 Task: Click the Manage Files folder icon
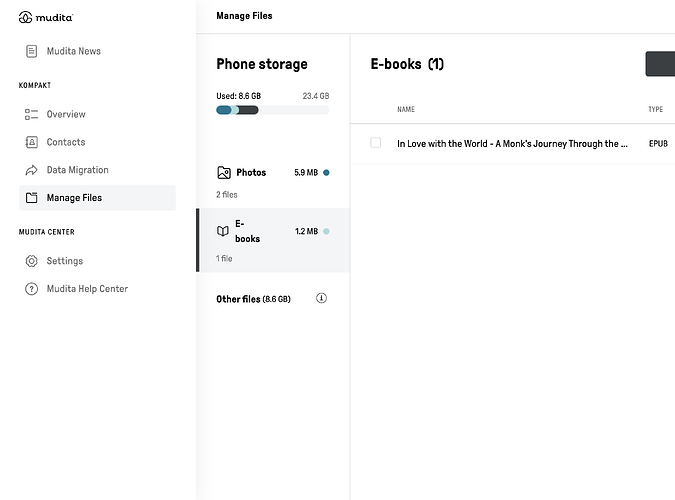click(31, 198)
